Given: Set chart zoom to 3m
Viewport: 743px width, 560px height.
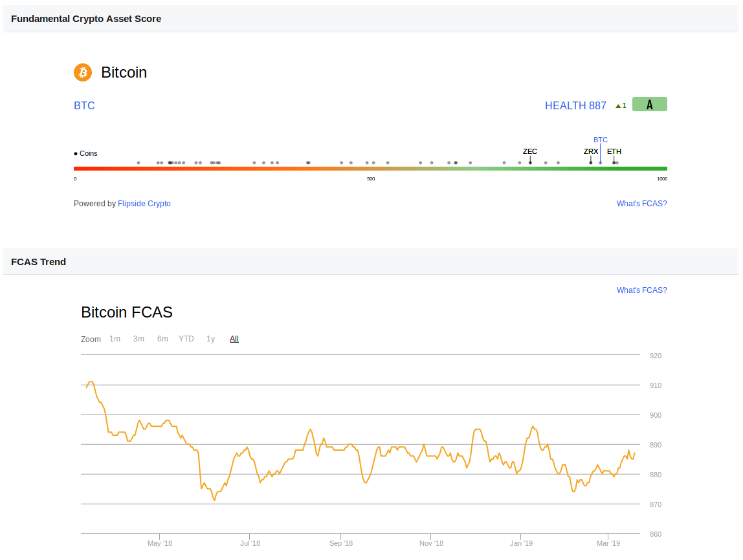Looking at the screenshot, I should click(x=139, y=339).
